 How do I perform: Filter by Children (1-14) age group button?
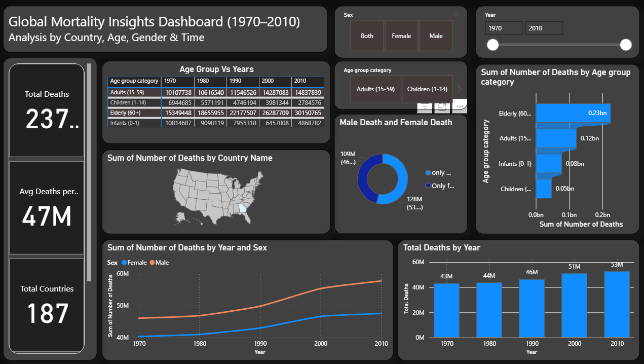click(427, 89)
